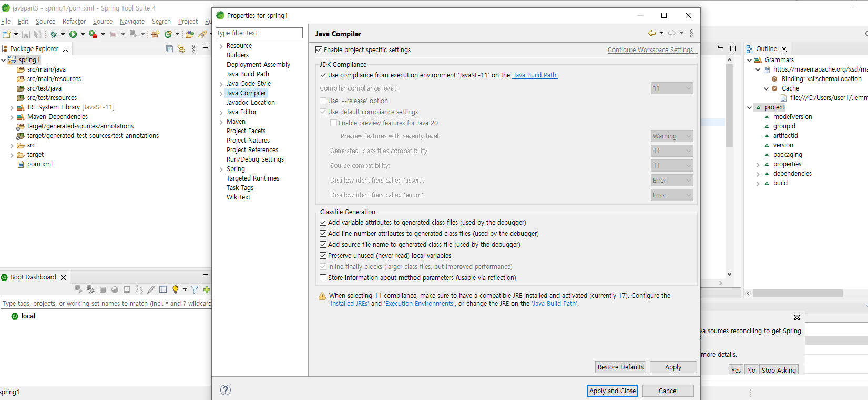Click the Save All icon in main toolbar
Image resolution: width=868 pixels, height=400 pixels.
coord(38,34)
